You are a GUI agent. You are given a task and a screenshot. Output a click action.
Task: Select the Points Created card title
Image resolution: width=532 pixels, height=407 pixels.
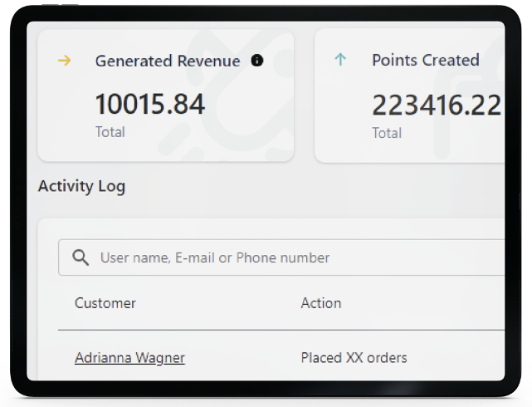coord(425,61)
